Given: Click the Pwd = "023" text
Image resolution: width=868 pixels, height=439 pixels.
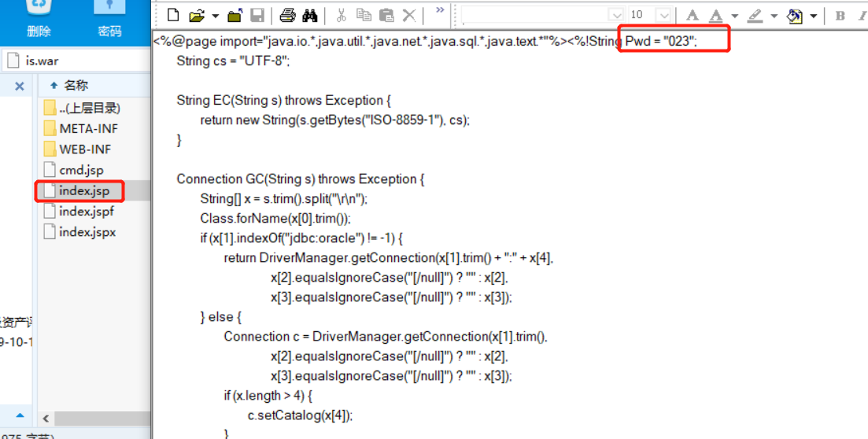Looking at the screenshot, I should coord(661,41).
